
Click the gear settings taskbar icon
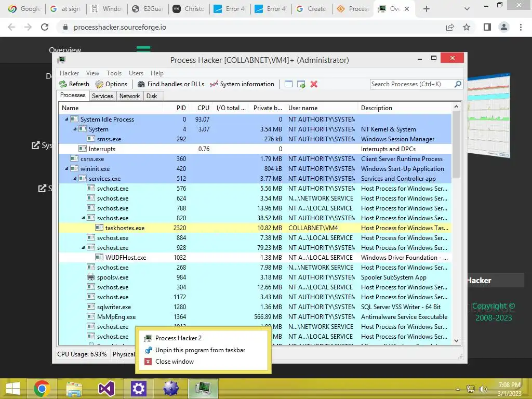[138, 389]
